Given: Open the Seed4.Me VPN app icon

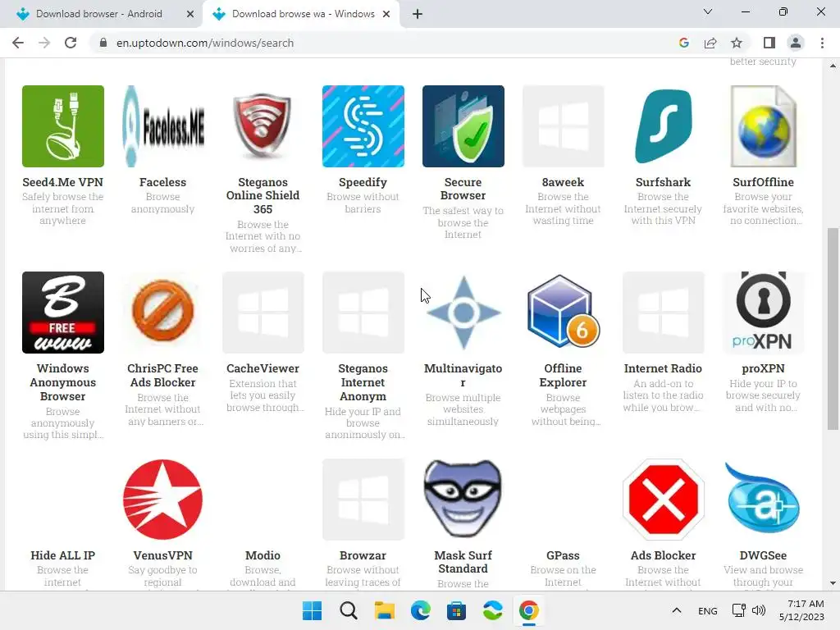Looking at the screenshot, I should point(62,126).
